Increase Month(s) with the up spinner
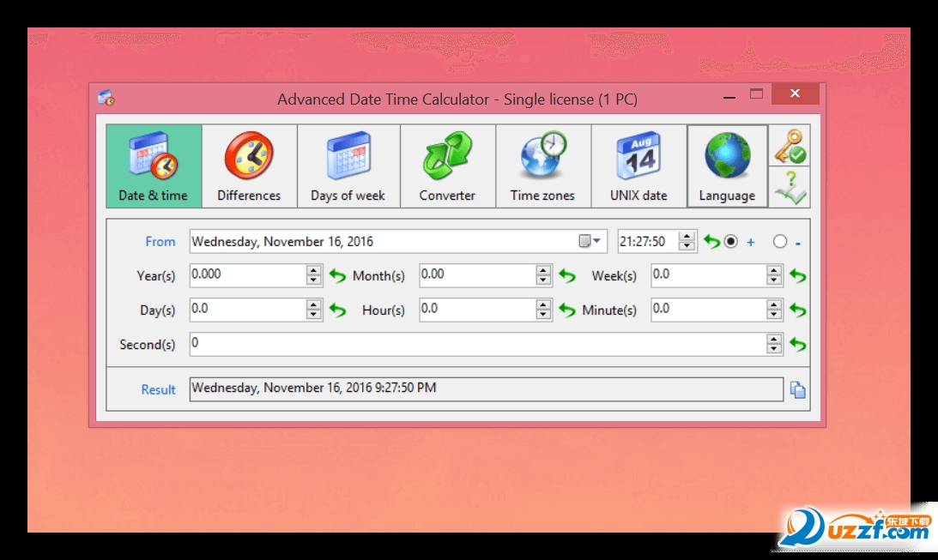The image size is (938, 560). coord(543,270)
